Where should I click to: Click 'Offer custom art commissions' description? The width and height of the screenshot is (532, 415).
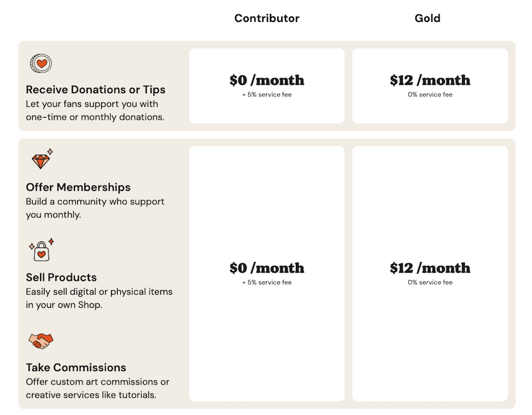pos(97,388)
